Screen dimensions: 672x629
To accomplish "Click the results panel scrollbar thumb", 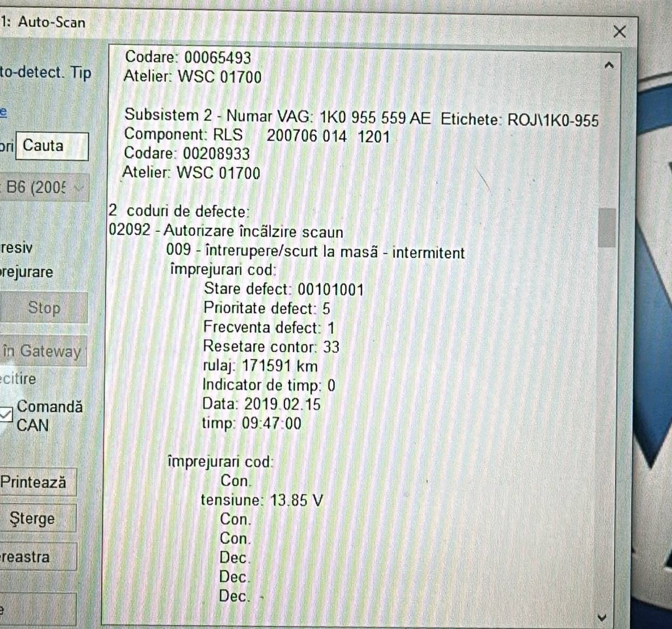I will (606, 227).
